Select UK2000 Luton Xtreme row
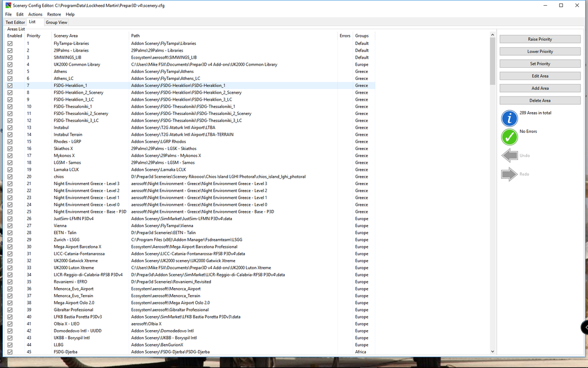Screen dimensions: 588x368 [189, 268]
